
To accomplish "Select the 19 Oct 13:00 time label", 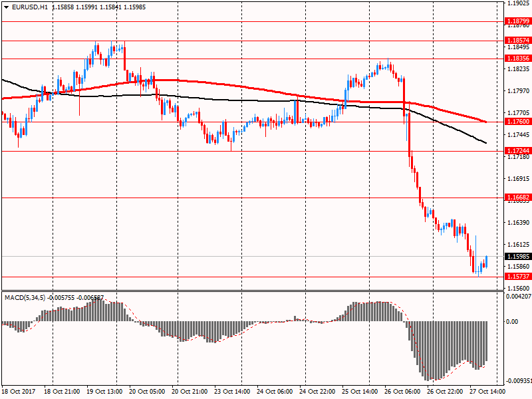I will (x=104, y=391).
